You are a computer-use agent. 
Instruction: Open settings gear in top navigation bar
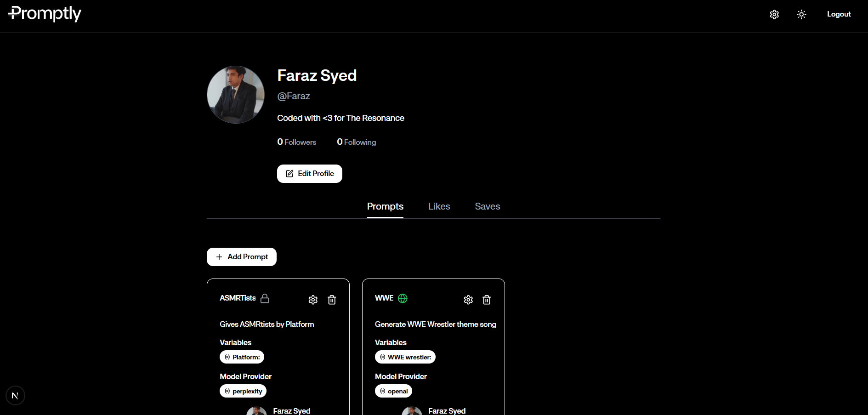[x=774, y=14]
